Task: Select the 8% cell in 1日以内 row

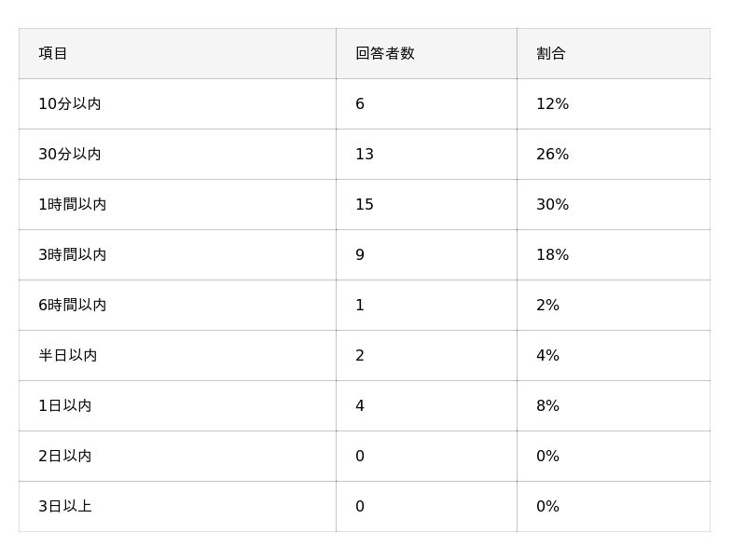Action: pyautogui.click(x=547, y=406)
